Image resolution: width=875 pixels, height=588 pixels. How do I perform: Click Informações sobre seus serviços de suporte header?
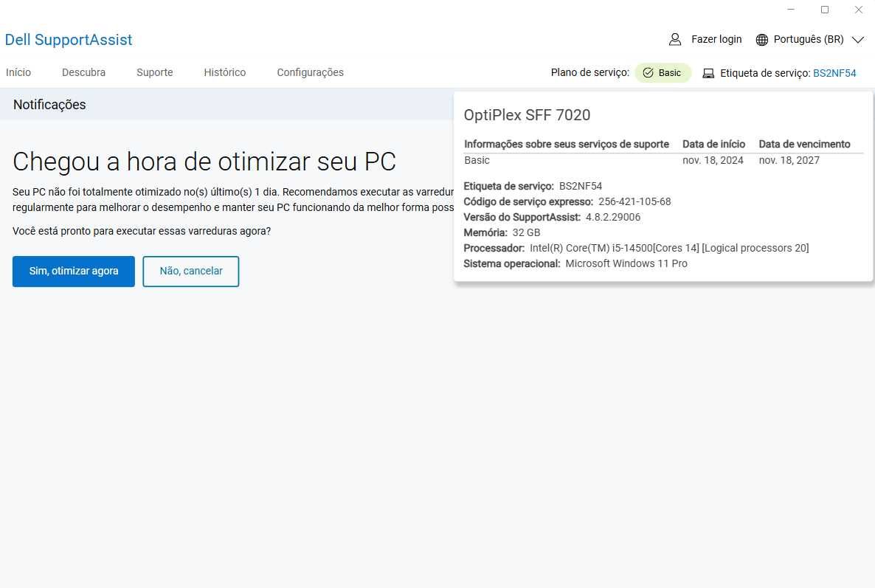pyautogui.click(x=567, y=144)
